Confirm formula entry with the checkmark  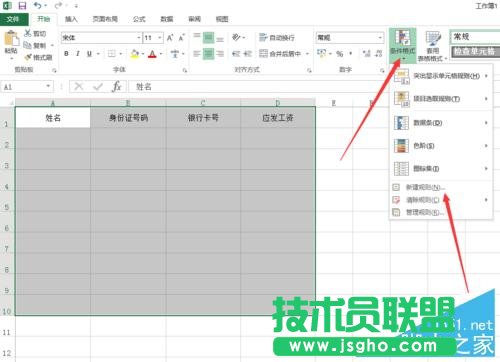[x=98, y=87]
